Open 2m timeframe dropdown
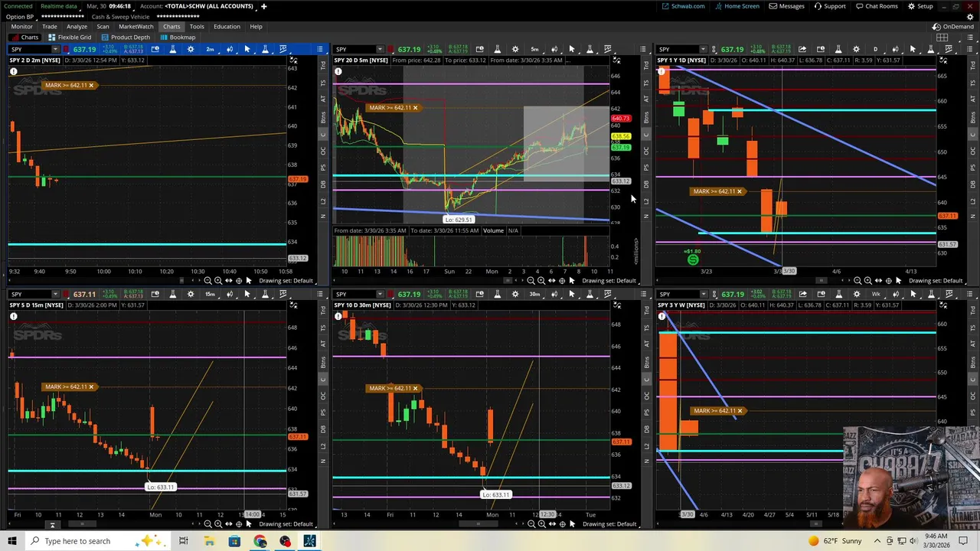 210,49
